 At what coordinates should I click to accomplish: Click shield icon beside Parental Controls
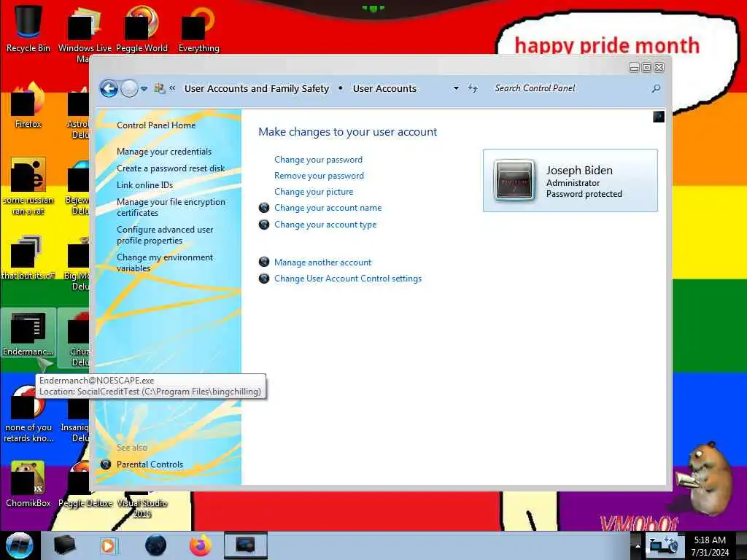point(106,464)
